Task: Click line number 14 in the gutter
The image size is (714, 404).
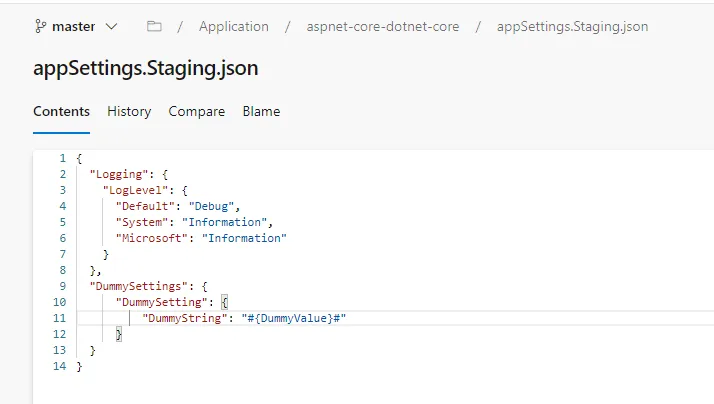Action: (x=59, y=366)
